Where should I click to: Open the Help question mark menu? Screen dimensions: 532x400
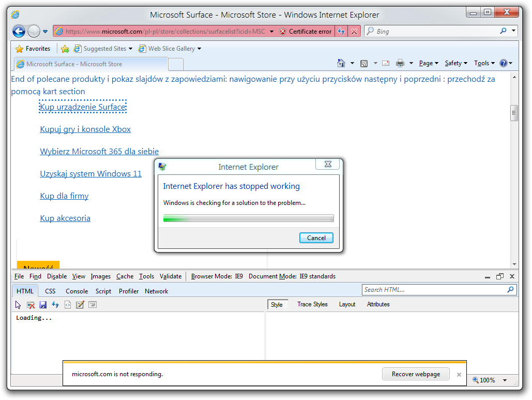click(506, 63)
